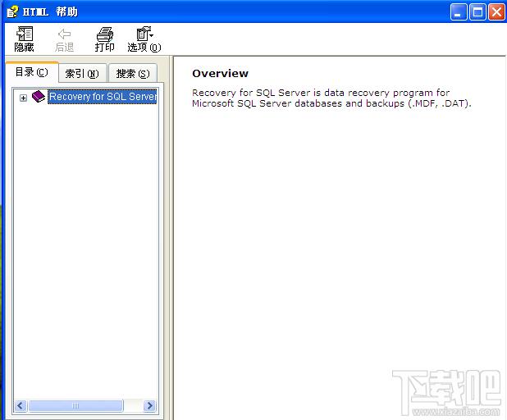The width and height of the screenshot is (507, 420).
Task: Click the horizontal scrollbar thumb in contents pane
Action: (x=75, y=405)
